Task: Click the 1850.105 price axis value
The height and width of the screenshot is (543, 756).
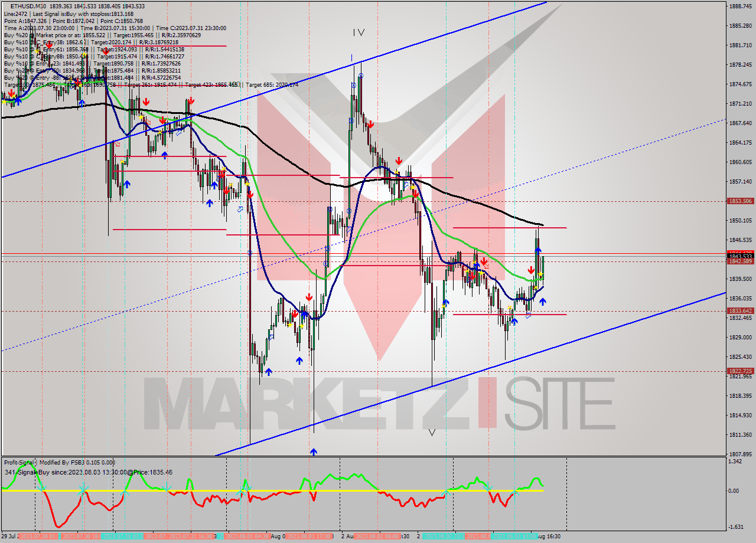Action: (740, 220)
